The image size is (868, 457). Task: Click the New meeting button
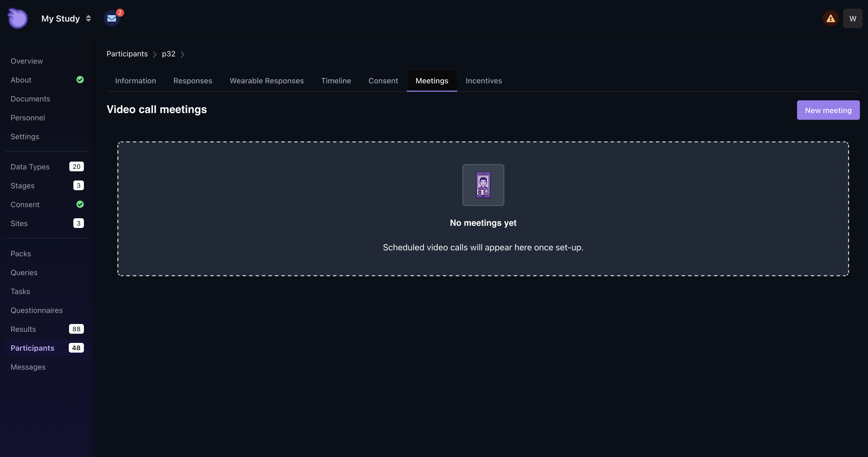click(828, 110)
